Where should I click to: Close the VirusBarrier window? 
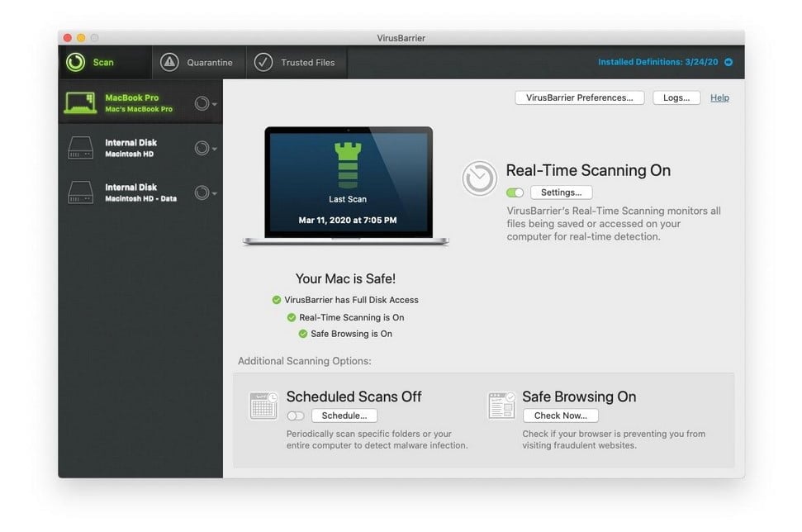pos(68,38)
